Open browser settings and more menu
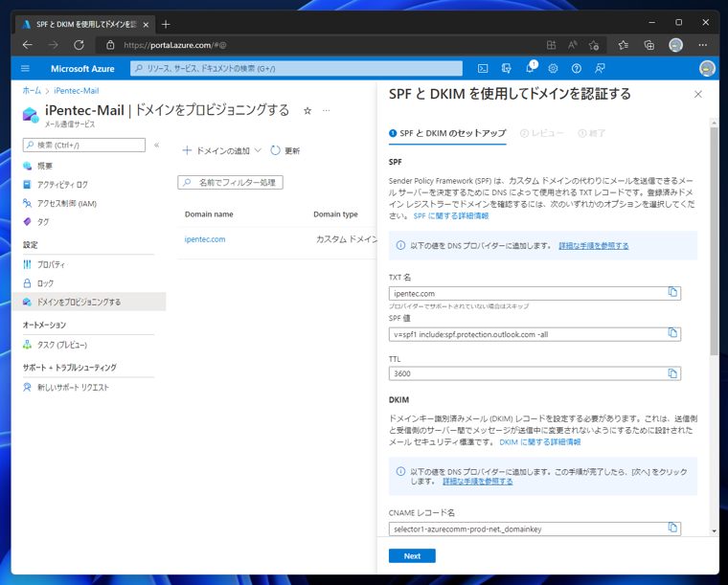Image resolution: width=728 pixels, height=585 pixels. point(702,45)
